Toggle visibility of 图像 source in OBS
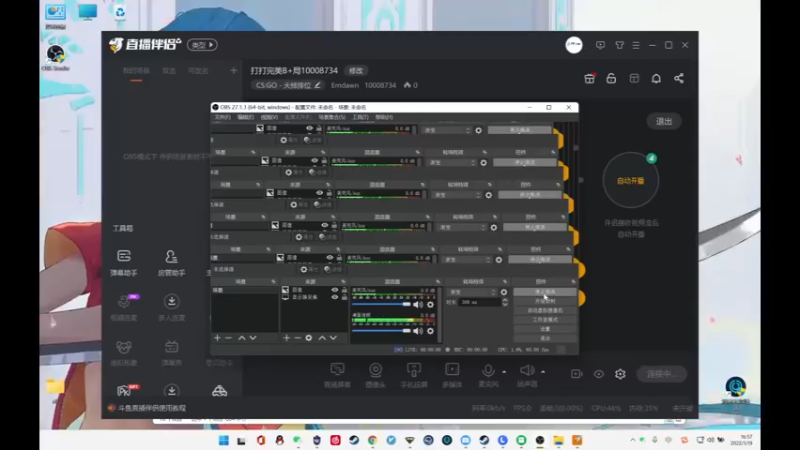Viewport: 800px width, 450px height. tap(335, 290)
